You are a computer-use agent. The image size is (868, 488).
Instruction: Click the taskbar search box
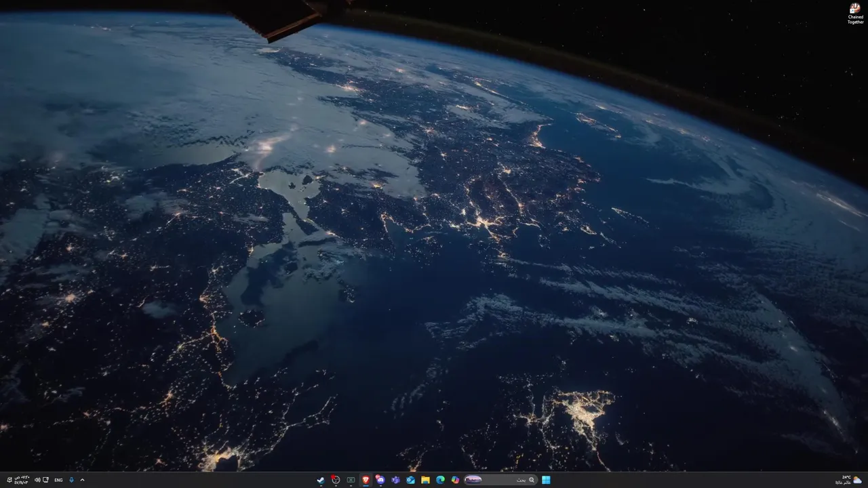tap(500, 480)
